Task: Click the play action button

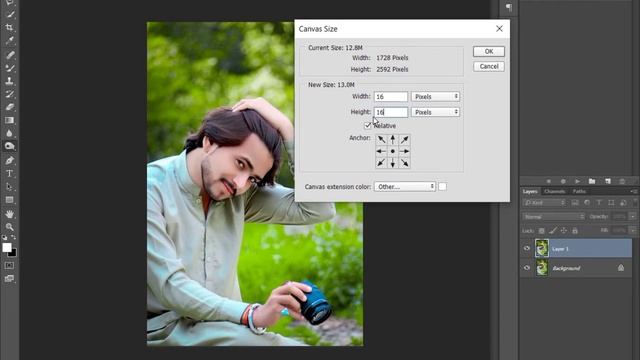Action: pyautogui.click(x=577, y=181)
